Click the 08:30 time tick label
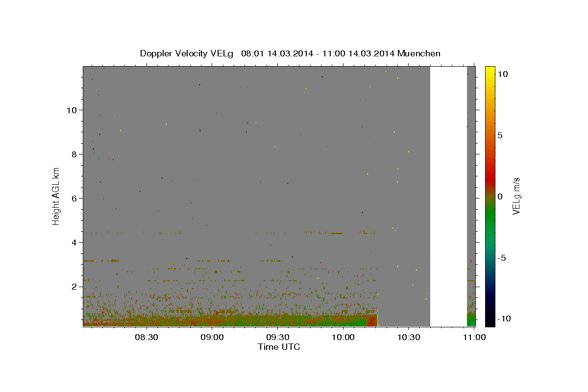The width and height of the screenshot is (588, 392). pos(147,337)
